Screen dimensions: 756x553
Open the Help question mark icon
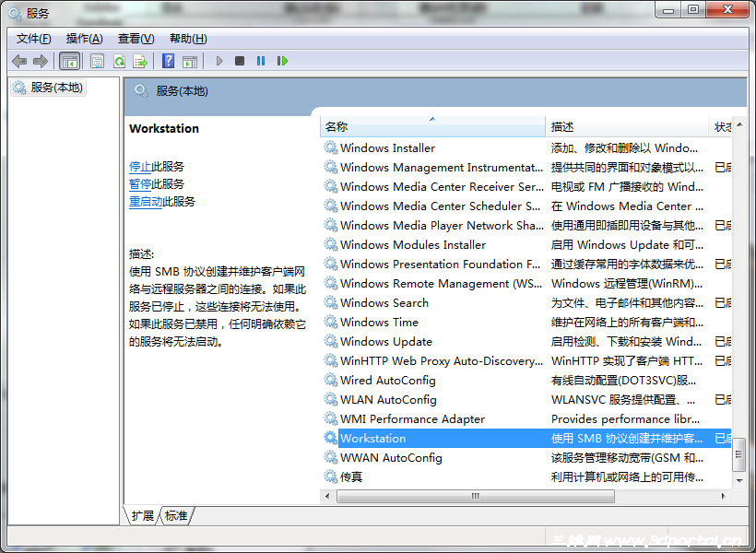[169, 61]
